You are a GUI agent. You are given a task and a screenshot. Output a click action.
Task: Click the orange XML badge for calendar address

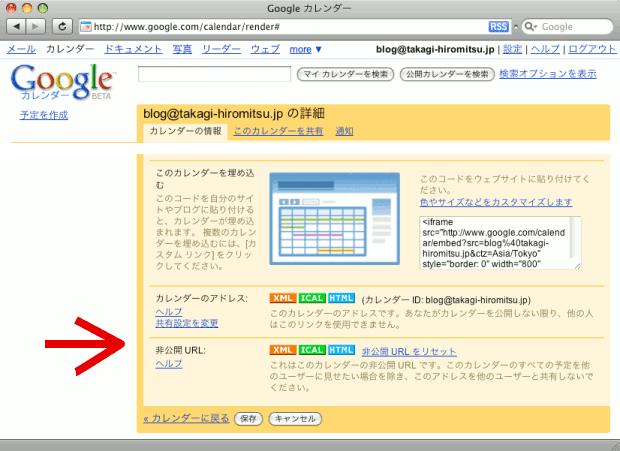pyautogui.click(x=283, y=298)
